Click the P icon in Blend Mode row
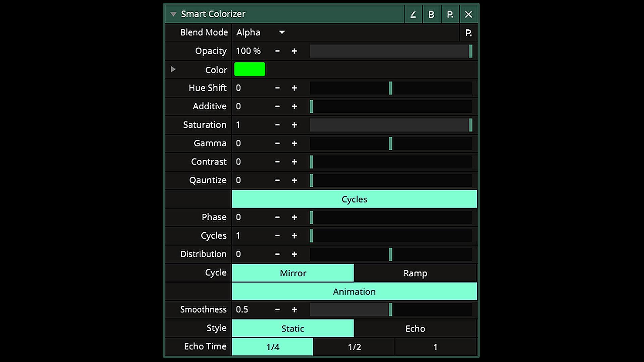This screenshot has width=644, height=362. 469,33
